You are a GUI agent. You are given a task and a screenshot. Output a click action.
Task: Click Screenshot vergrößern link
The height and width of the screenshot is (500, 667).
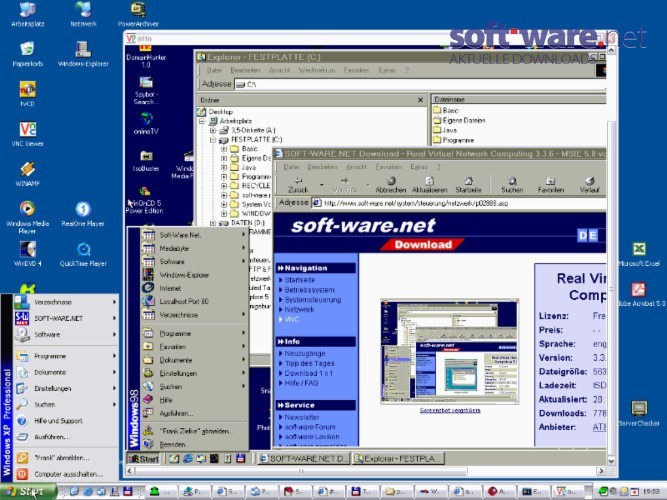pyautogui.click(x=450, y=410)
